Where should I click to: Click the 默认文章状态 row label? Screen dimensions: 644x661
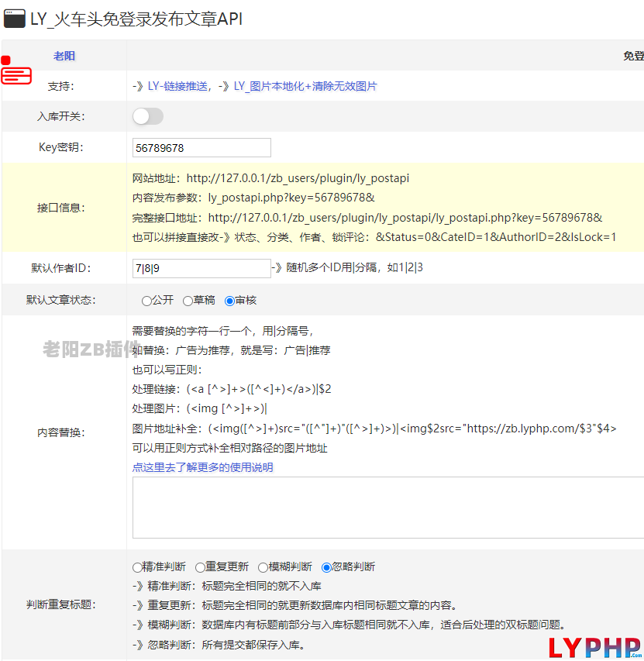coord(60,300)
